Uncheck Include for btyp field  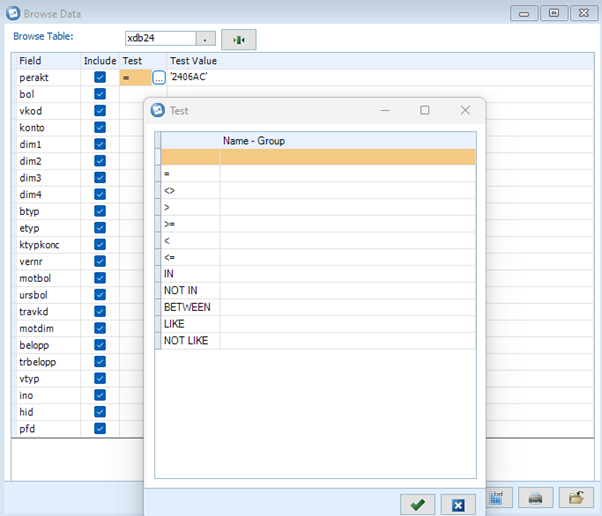(100, 211)
